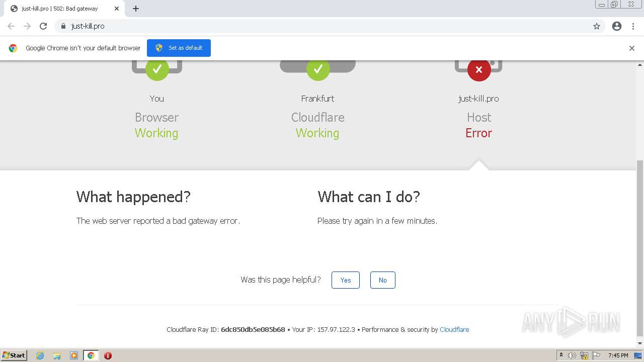
Task: Click scrollbar up arrow
Action: (x=640, y=65)
